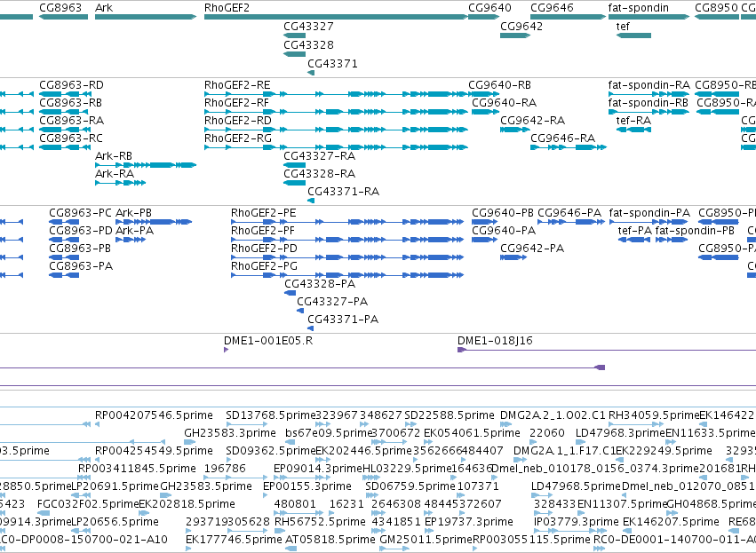Image resolution: width=756 pixels, height=553 pixels.
Task: Select the CG9646-RA transcript exon glyph
Action: click(568, 147)
